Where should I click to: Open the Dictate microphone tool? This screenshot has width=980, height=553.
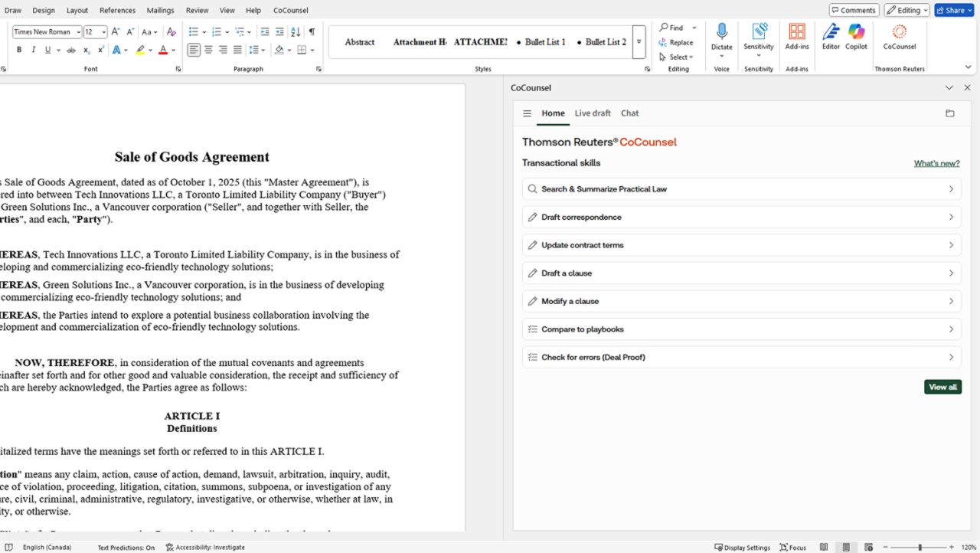[721, 36]
